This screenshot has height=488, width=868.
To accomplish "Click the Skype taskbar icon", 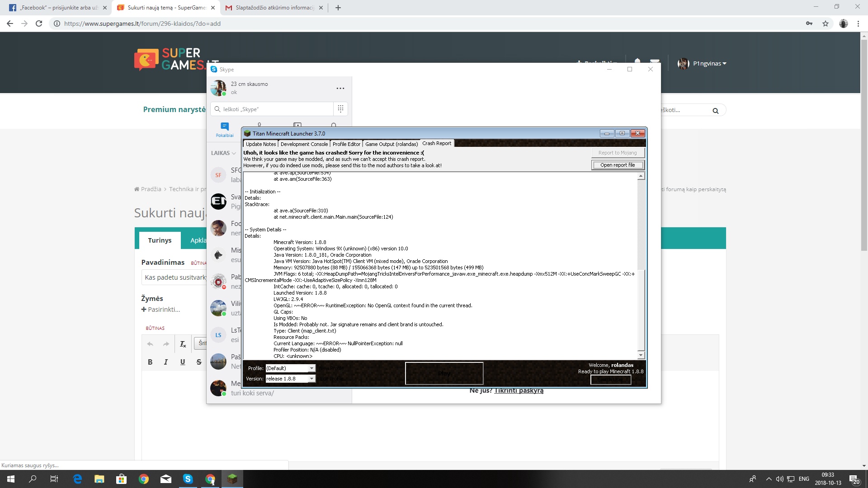I will [x=188, y=479].
